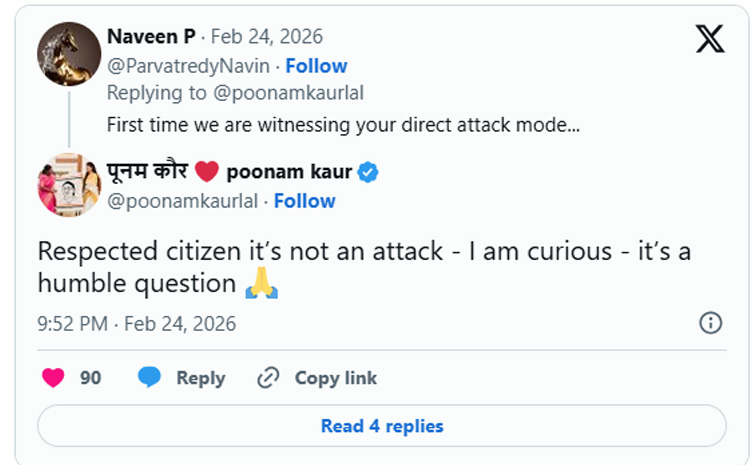Click the Reply label
The height and width of the screenshot is (465, 756).
tap(200, 378)
